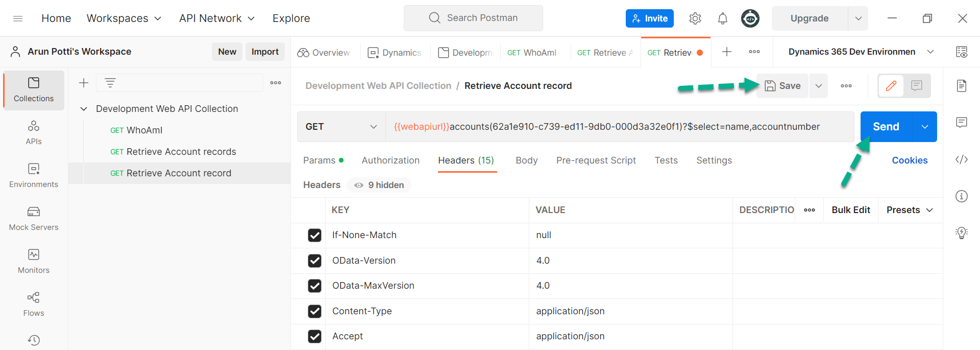Open the Monitors sidebar panel
The height and width of the screenshot is (350, 980).
(34, 262)
